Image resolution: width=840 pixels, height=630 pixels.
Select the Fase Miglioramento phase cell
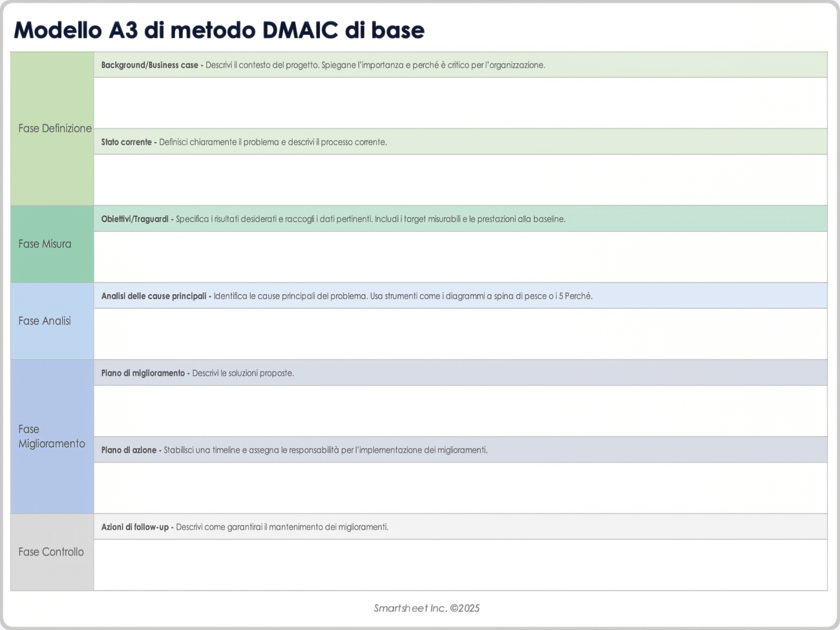click(x=52, y=437)
